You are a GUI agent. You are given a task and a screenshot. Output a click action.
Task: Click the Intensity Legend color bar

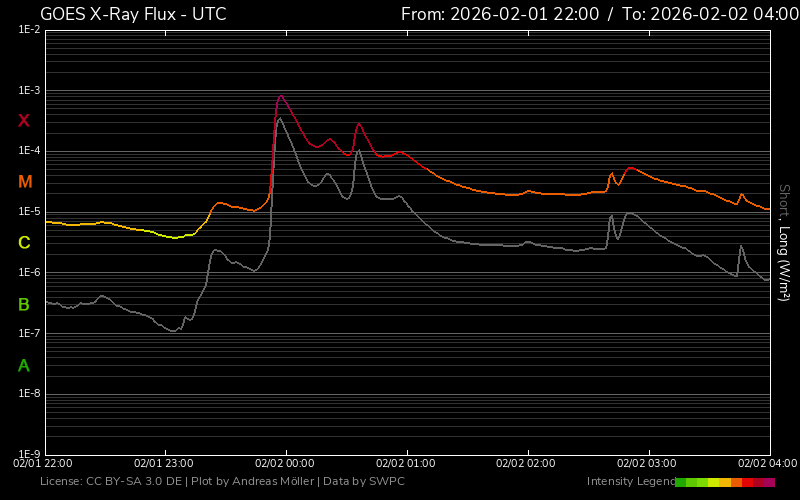(x=725, y=482)
